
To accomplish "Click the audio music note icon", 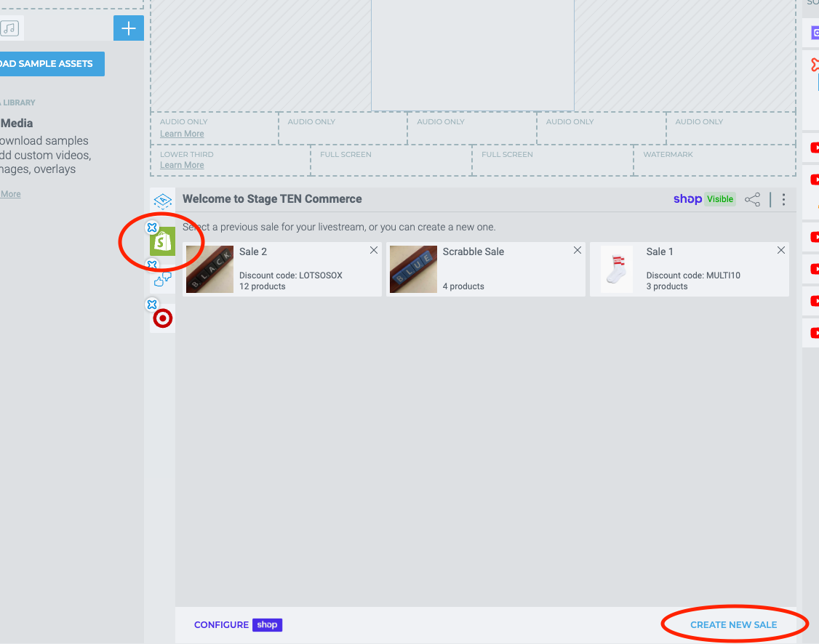I will [9, 28].
